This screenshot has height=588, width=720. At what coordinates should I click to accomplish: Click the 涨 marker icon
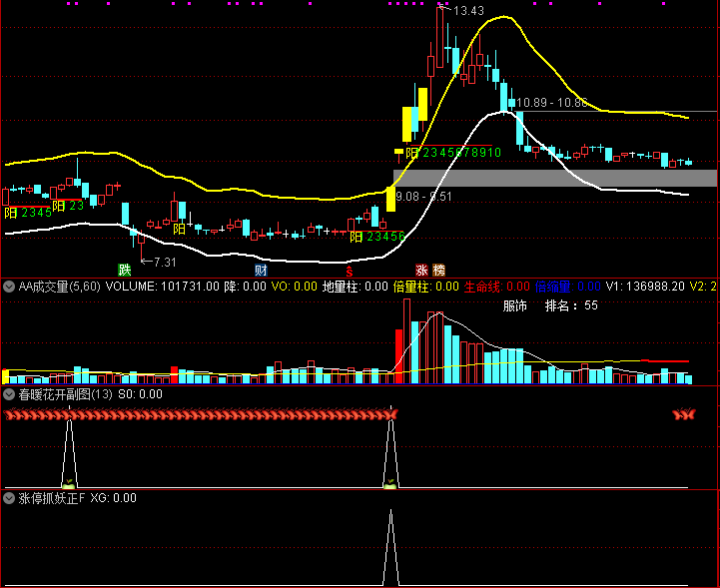(x=421, y=270)
